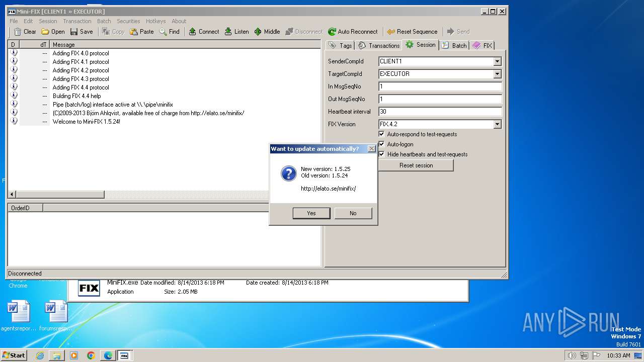Click Auto Reconnect toolbar icon

[332, 32]
